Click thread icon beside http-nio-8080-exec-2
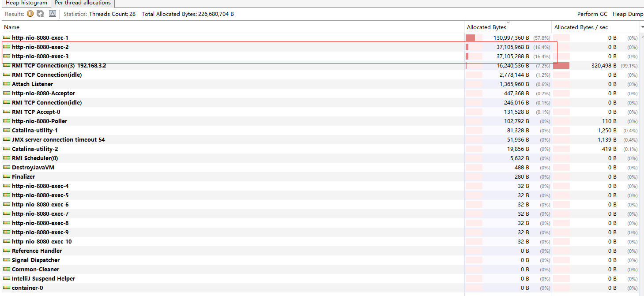The width and height of the screenshot is (644, 296). click(x=7, y=47)
